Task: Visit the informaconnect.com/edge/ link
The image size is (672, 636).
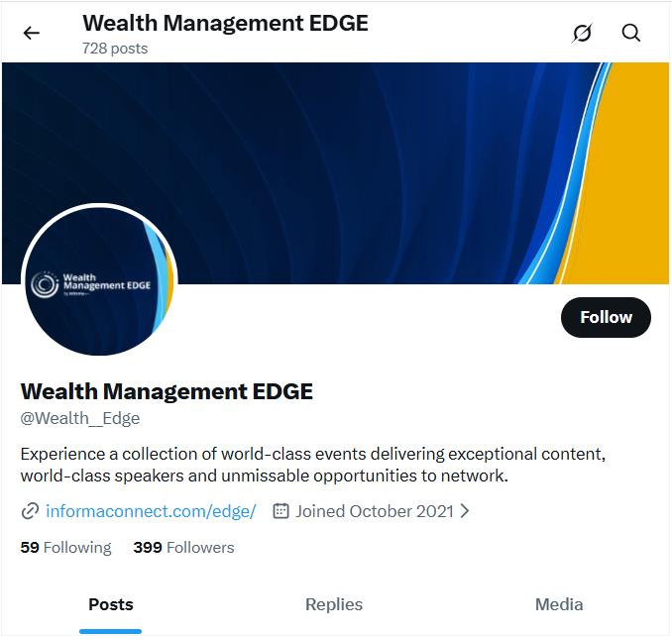Action: [151, 511]
